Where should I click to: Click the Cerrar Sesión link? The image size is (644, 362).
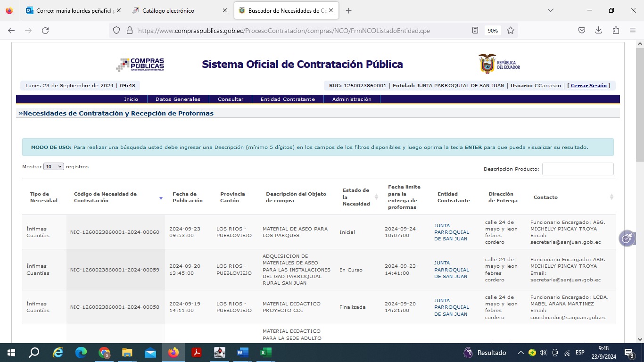click(588, 86)
